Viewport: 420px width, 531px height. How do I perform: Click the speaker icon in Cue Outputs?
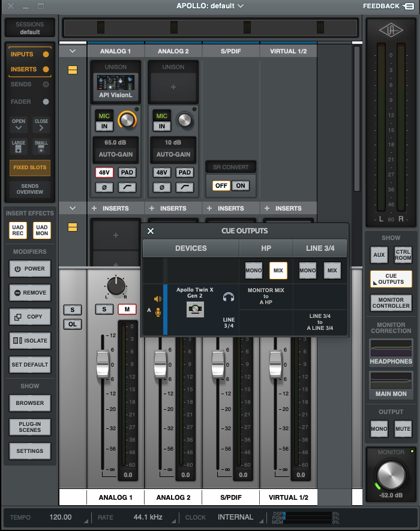157,299
